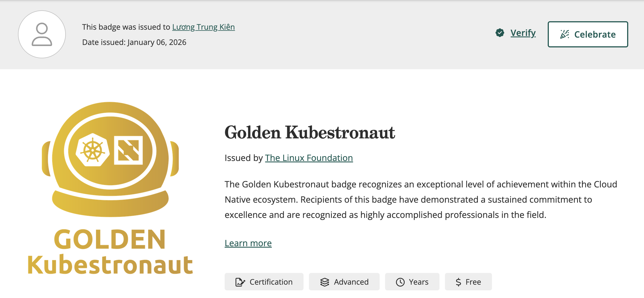Click the stacked layers icon beside Advanced
This screenshot has height=298, width=644.
324,282
